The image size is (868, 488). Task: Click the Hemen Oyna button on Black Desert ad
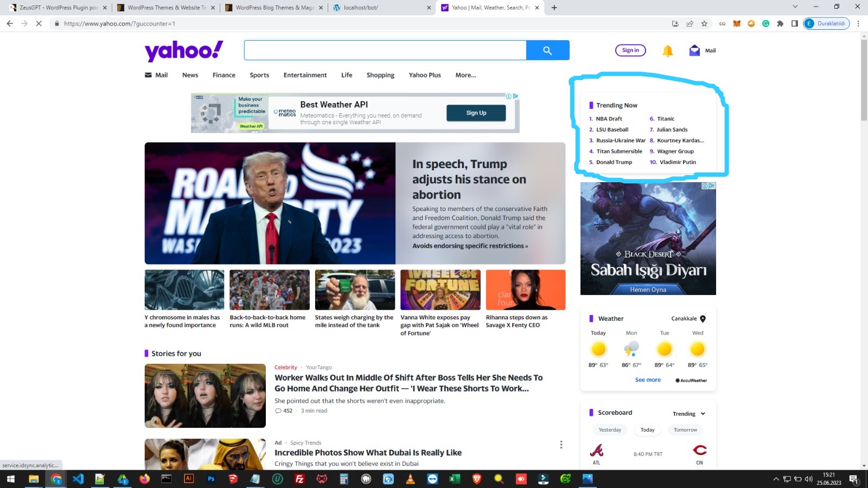[648, 290]
